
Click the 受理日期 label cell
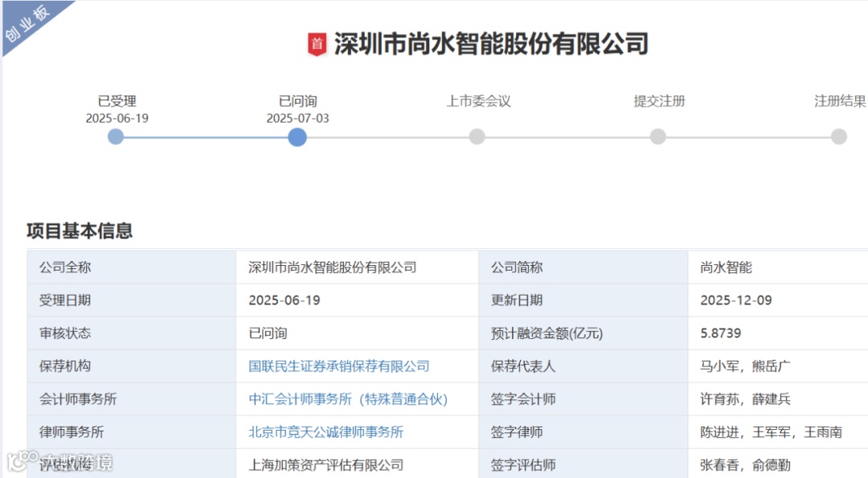click(x=132, y=300)
